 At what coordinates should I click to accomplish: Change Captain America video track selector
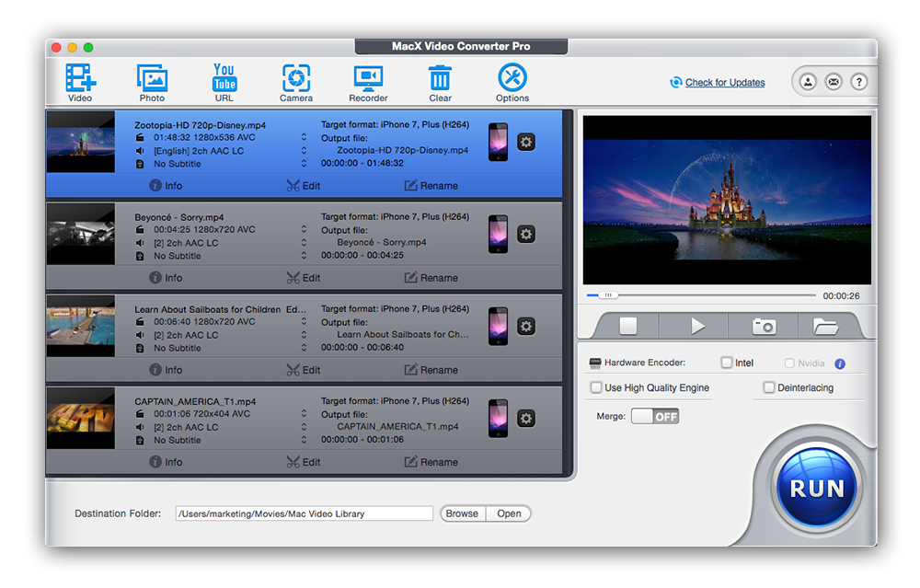[x=304, y=414]
